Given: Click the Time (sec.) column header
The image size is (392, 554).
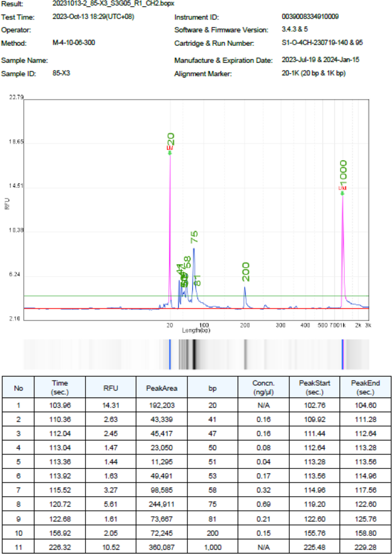Looking at the screenshot, I should tap(60, 388).
